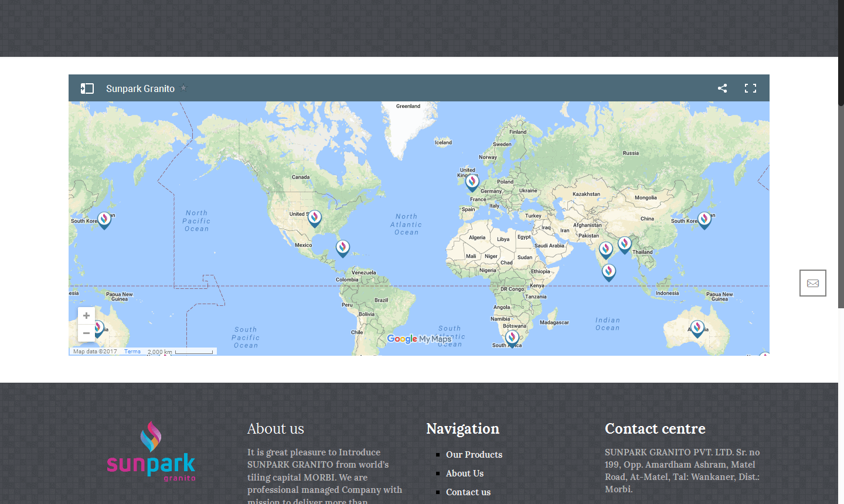844x504 pixels.
Task: Open the About Us footer link
Action: [x=465, y=474]
